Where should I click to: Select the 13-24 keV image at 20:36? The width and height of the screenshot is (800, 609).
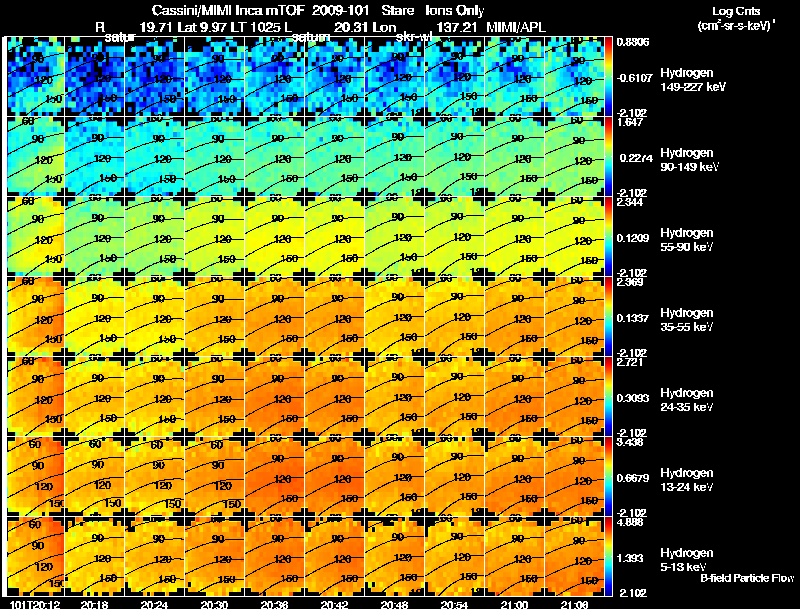[x=274, y=477]
